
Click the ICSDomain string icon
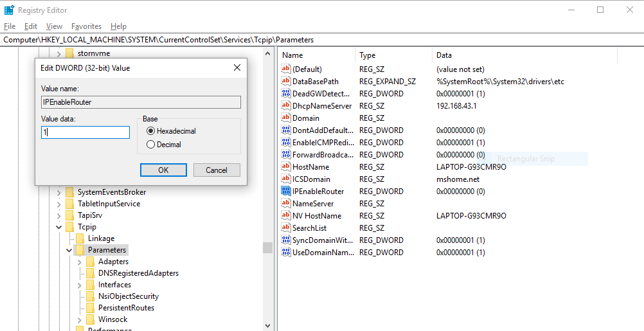tap(285, 179)
